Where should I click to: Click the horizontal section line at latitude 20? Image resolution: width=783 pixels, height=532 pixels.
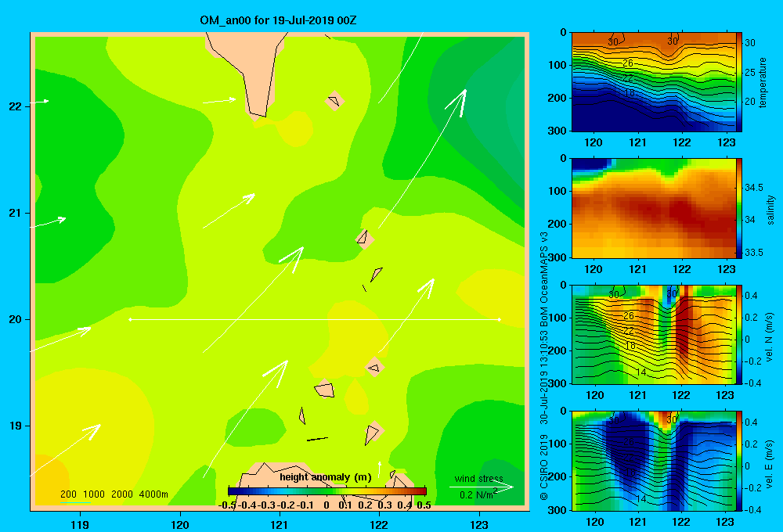pyautogui.click(x=315, y=319)
